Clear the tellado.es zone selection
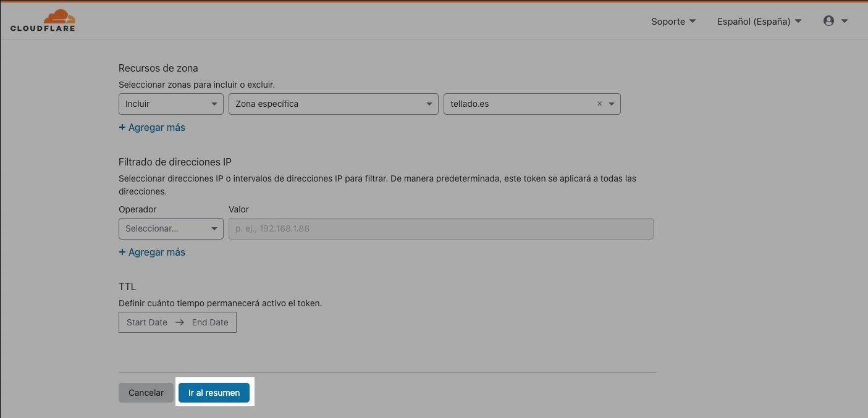868x418 pixels. click(x=599, y=104)
